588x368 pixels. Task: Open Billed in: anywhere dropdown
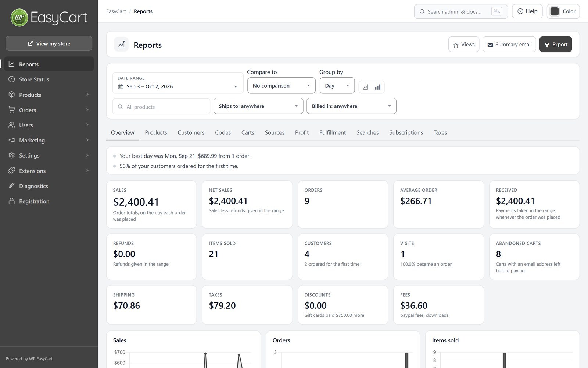click(x=351, y=106)
